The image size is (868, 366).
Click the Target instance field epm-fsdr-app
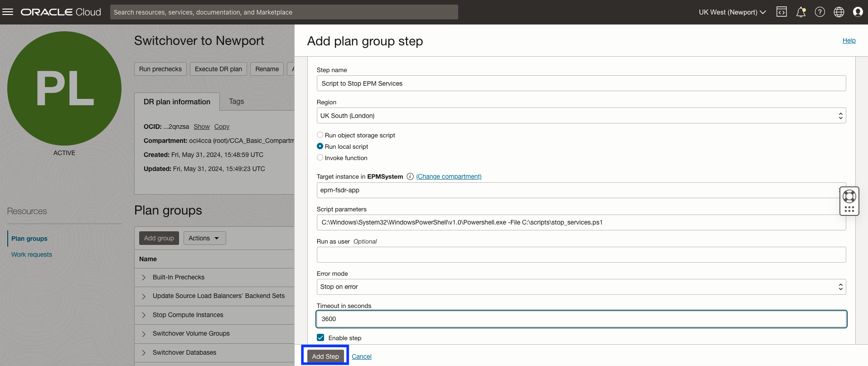pos(581,190)
